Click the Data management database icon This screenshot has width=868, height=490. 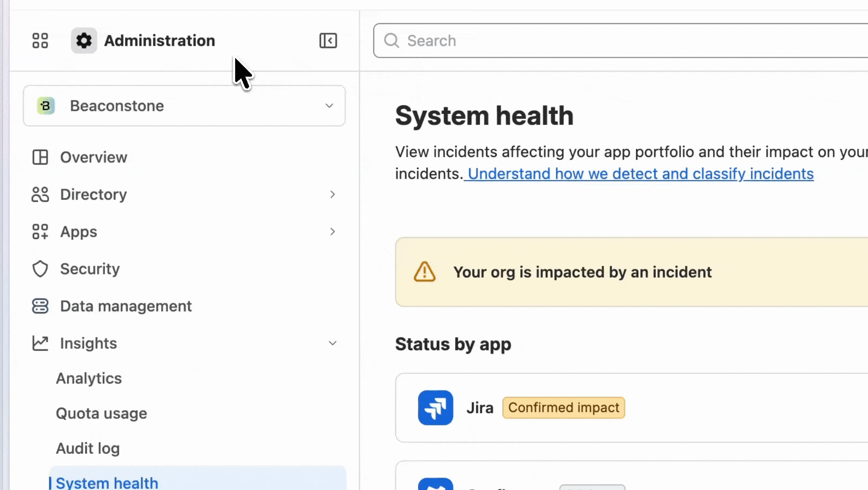tap(40, 306)
